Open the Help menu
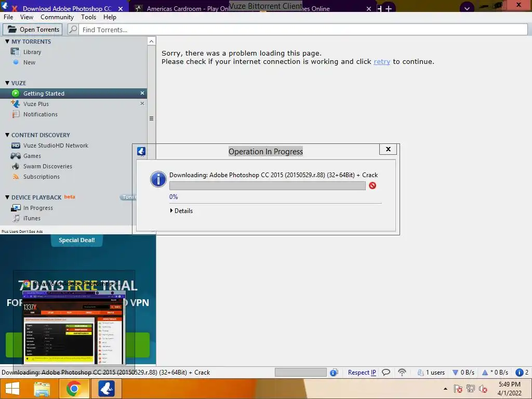 pyautogui.click(x=110, y=17)
